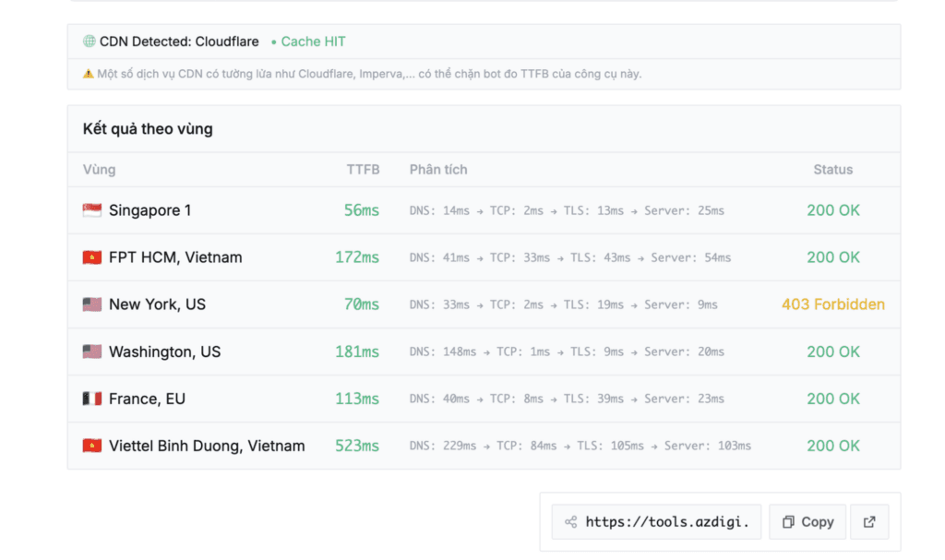Click the Phân tích column header
945x560 pixels.
pos(438,170)
